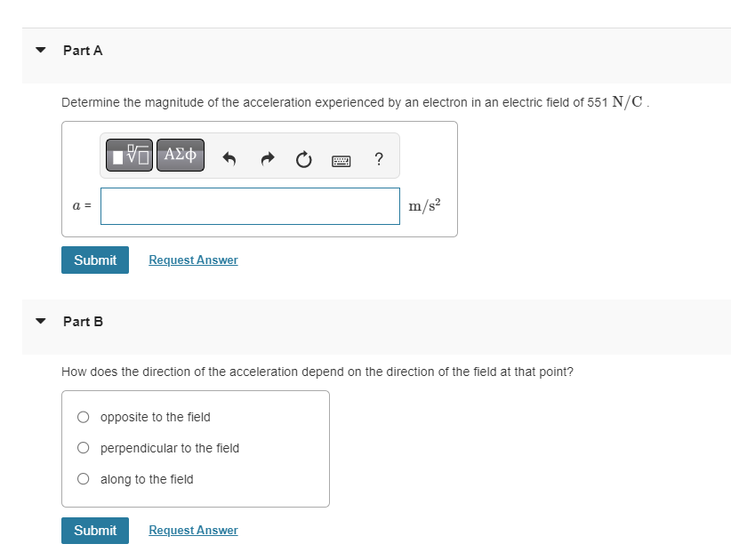Click the circular reset icon
Screen dimensions: 731x560
303,160
